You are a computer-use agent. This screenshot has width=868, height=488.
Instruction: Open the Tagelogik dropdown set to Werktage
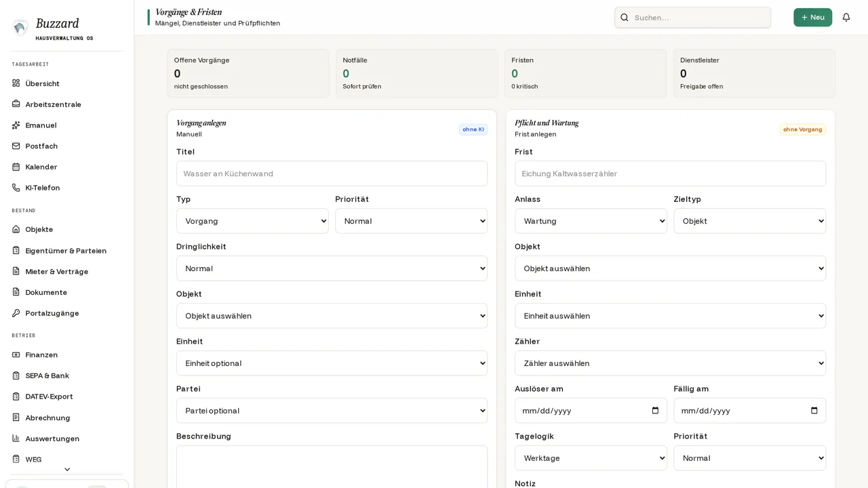(x=591, y=458)
